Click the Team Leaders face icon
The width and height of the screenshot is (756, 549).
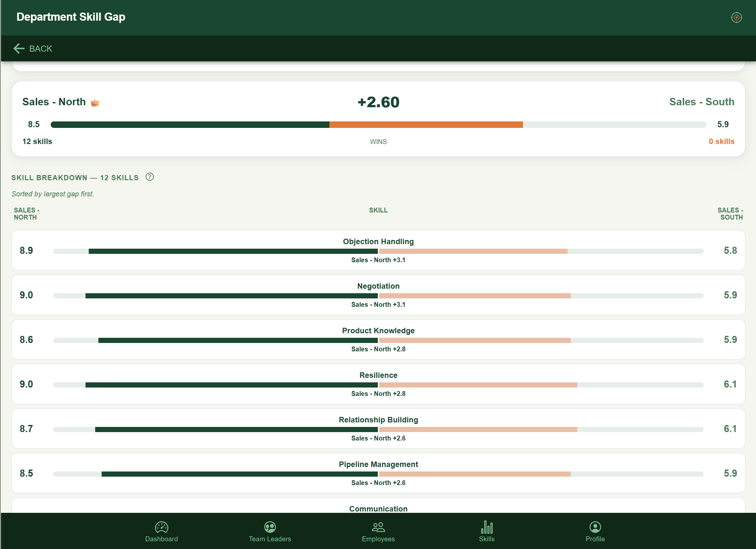point(270,527)
